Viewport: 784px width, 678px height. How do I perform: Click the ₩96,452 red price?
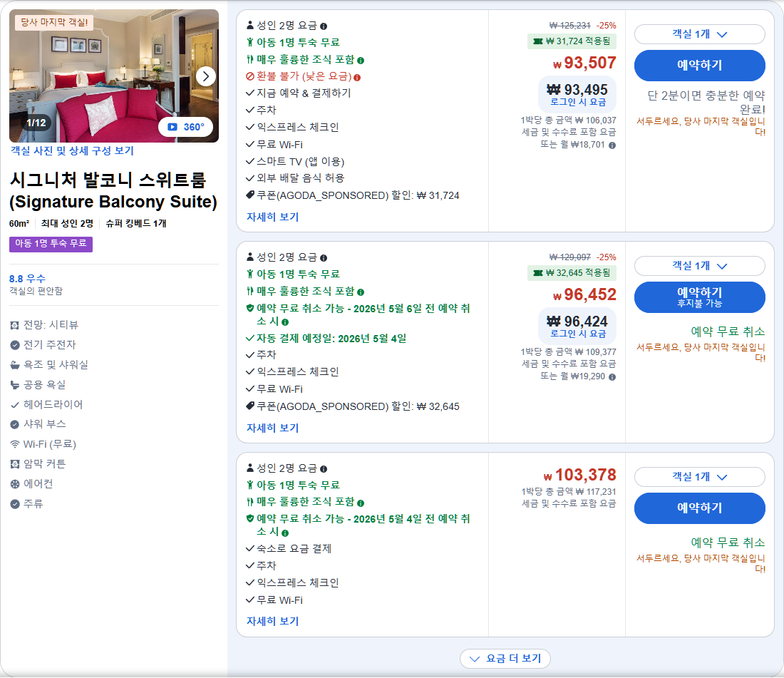coord(584,294)
